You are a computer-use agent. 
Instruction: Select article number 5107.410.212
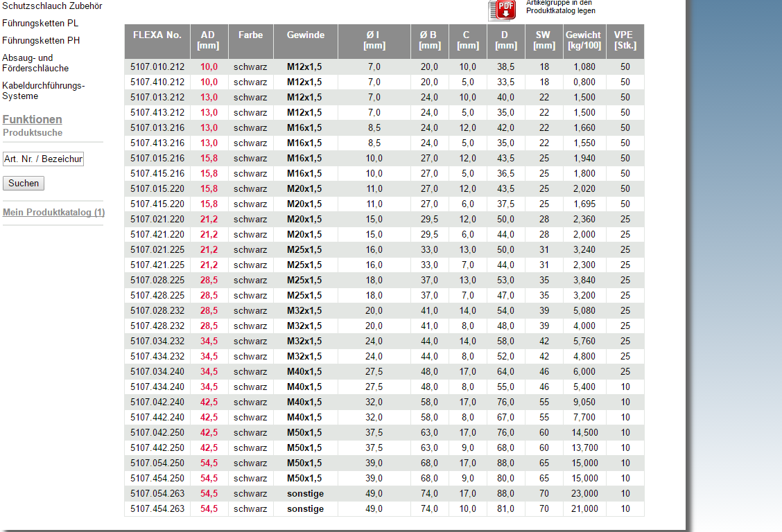coord(157,82)
